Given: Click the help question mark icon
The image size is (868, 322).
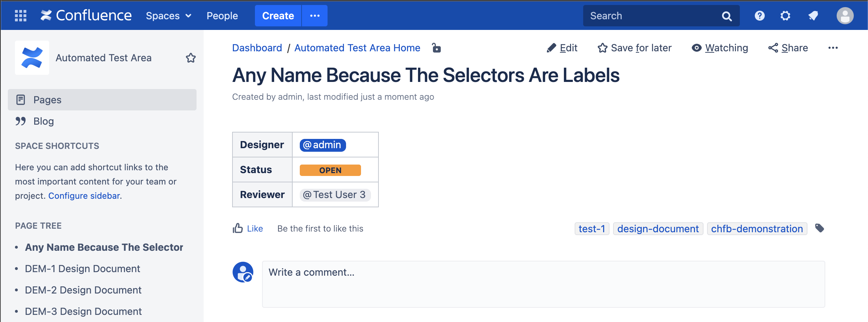Looking at the screenshot, I should [x=759, y=16].
